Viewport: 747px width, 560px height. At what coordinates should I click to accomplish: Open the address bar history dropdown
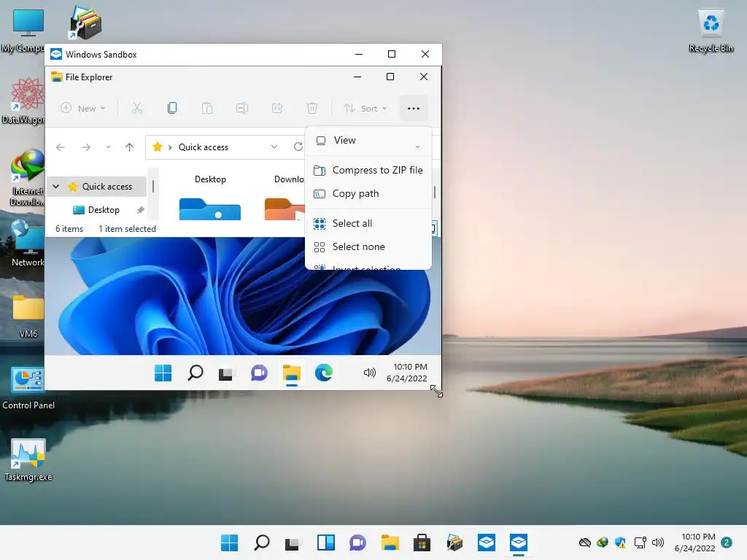274,147
